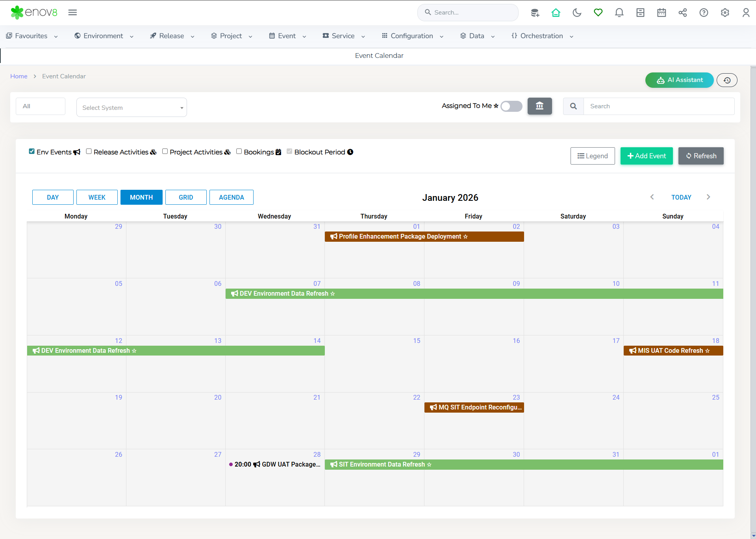Click the bank building filter button
Screen dimensions: 756x539
[x=539, y=106]
